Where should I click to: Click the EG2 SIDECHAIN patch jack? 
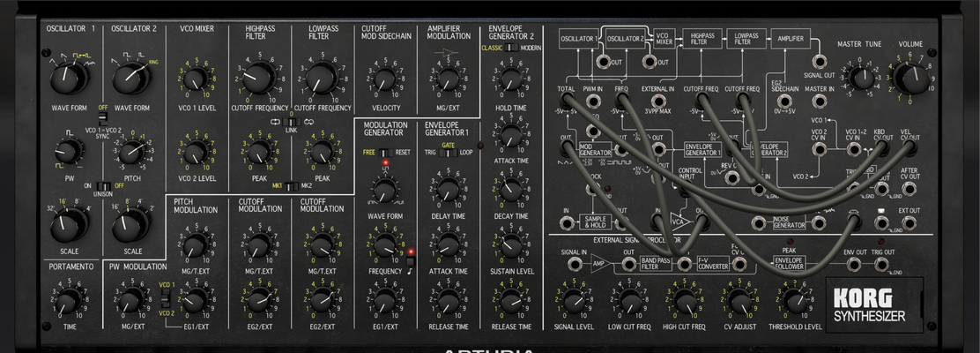pos(785,101)
